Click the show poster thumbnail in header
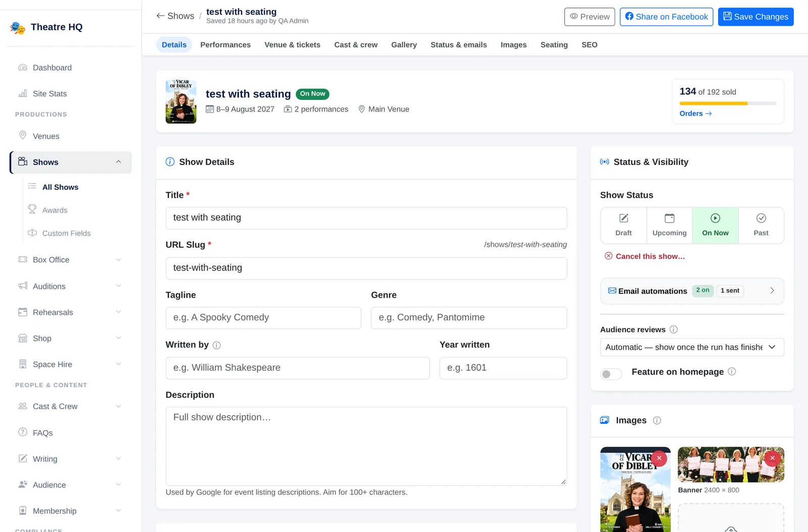 point(181,101)
